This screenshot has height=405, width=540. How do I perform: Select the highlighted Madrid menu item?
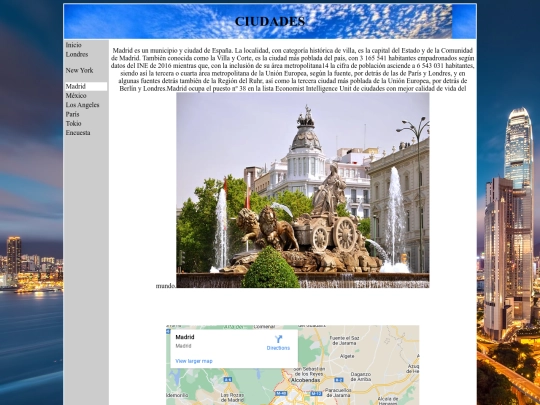pyautogui.click(x=86, y=86)
